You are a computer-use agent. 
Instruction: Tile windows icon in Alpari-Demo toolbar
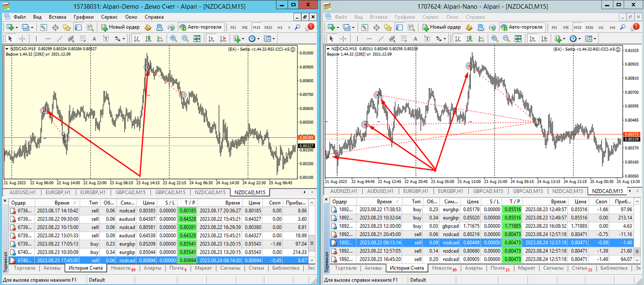tap(197, 38)
